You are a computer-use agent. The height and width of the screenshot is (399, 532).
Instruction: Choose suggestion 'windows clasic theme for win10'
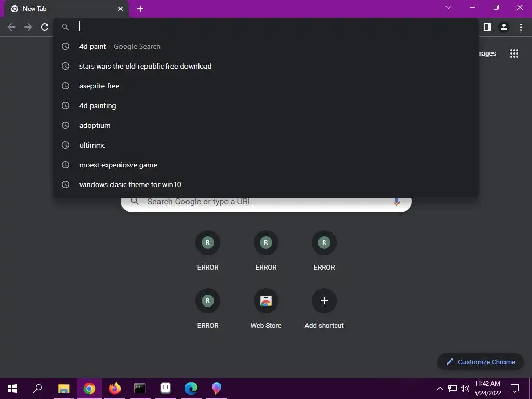click(266, 184)
